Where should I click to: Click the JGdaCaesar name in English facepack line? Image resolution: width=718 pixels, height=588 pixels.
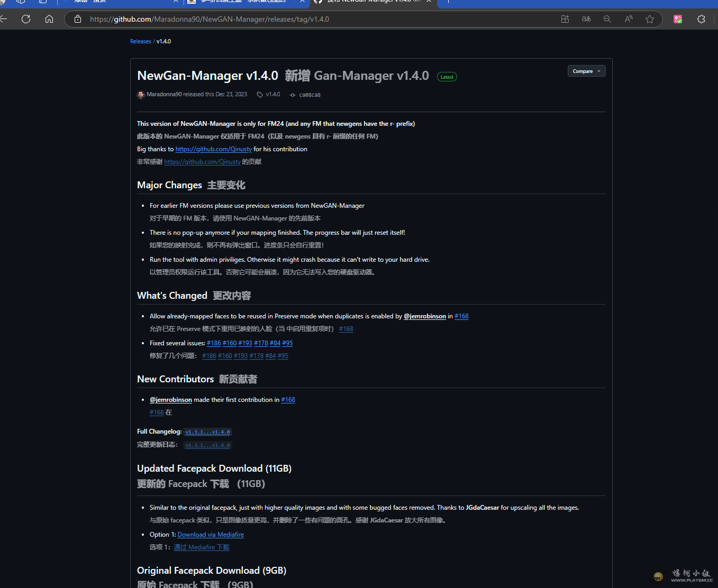[x=483, y=508]
